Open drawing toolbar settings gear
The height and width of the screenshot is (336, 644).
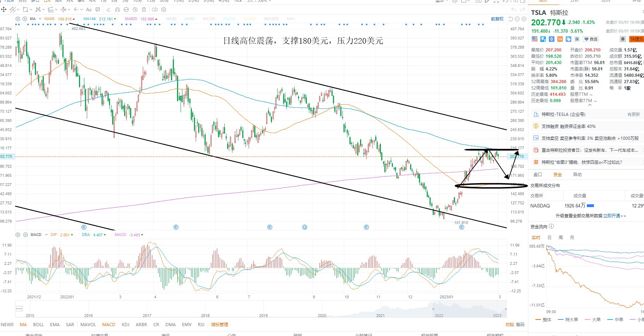[x=164, y=10]
